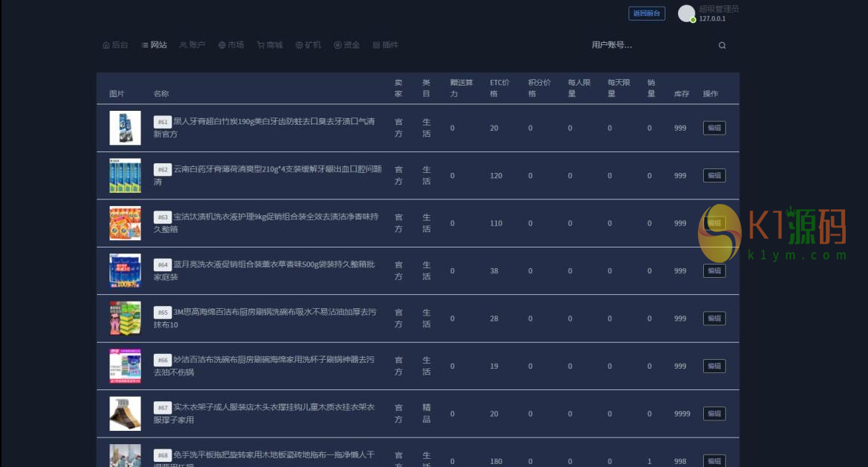Click the #66 ID badge
Screen dimensions: 868x467
coord(162,360)
